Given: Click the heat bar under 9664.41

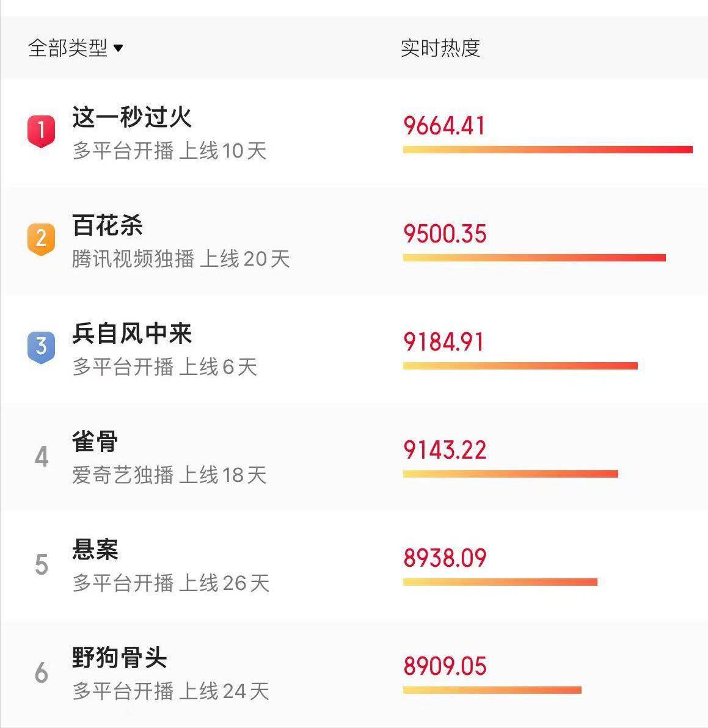Looking at the screenshot, I should pos(548,150).
